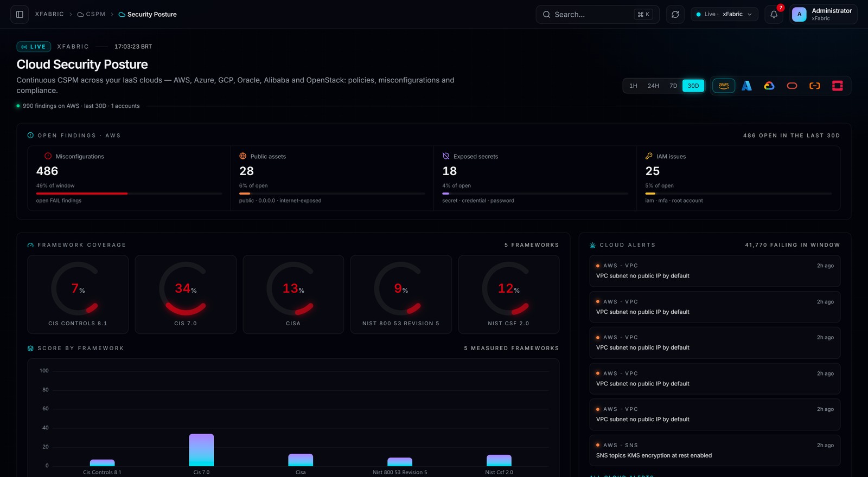Select the 30D time range
This screenshot has width=868, height=477.
pos(693,86)
